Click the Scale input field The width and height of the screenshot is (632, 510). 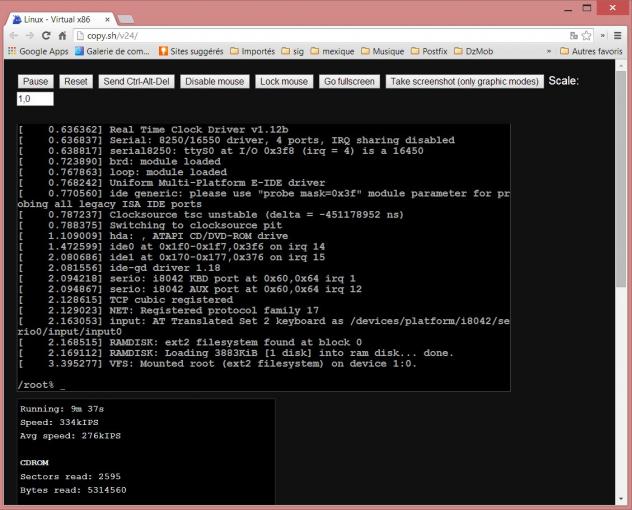click(35, 99)
